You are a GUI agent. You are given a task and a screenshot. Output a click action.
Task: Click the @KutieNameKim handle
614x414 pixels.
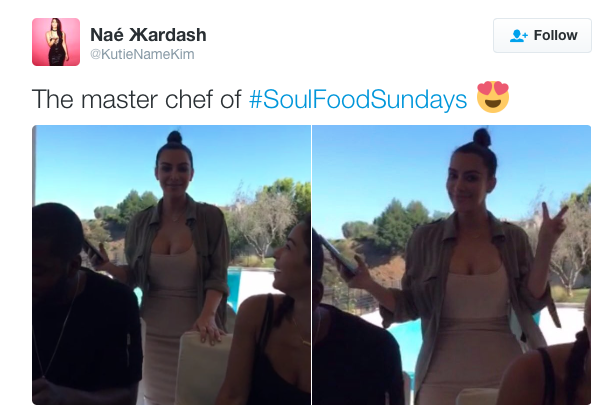(142, 54)
